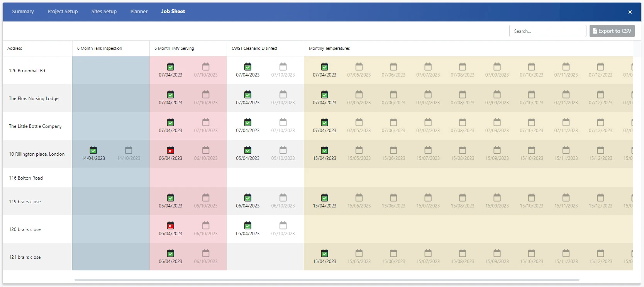Open 10 Rillington place 15/04/2023 monthly temperature job
This screenshot has width=644, height=287.
[324, 150]
